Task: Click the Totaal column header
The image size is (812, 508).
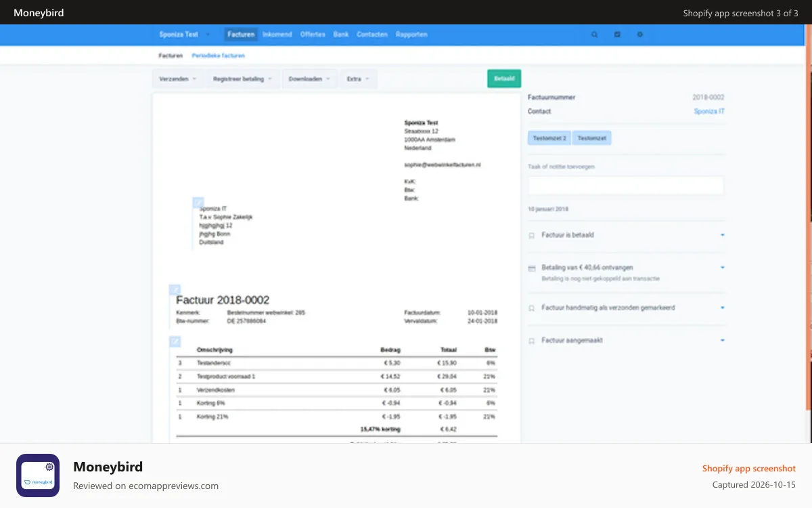Action: point(448,350)
